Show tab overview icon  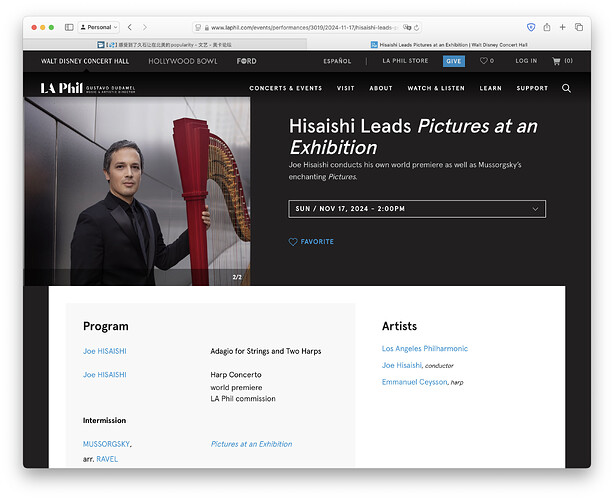pos(579,27)
